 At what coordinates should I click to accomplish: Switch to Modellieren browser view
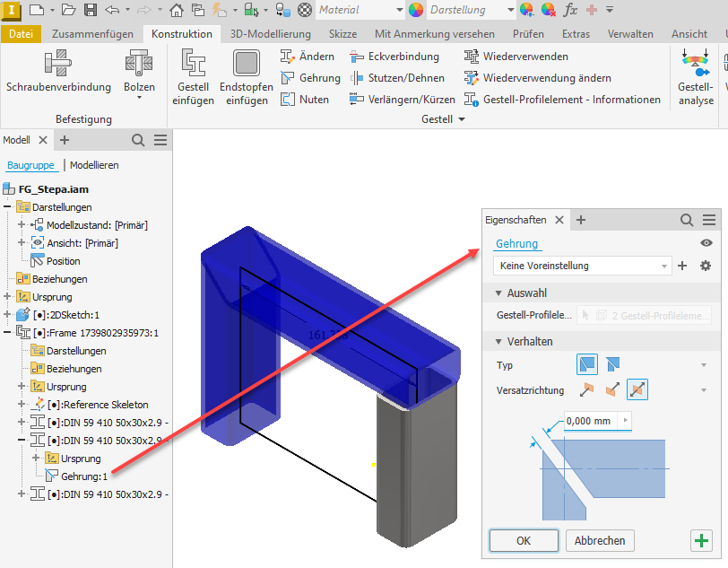pyautogui.click(x=94, y=165)
